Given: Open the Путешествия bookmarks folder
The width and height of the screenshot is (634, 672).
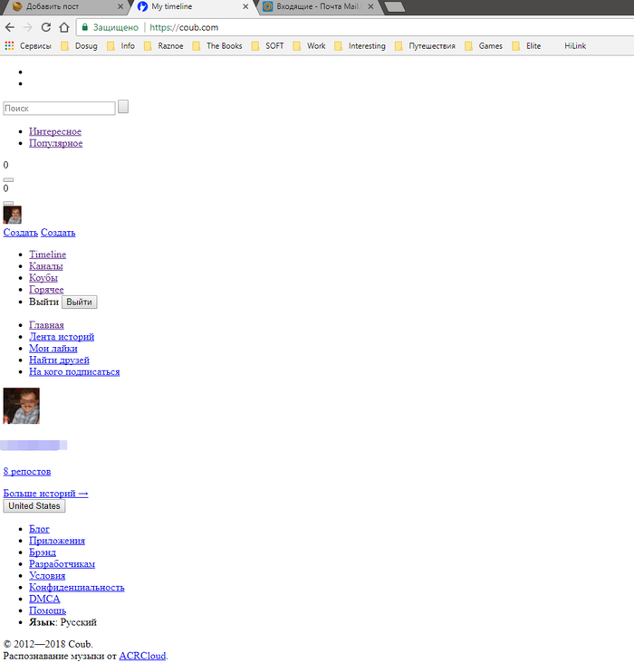Looking at the screenshot, I should click(x=424, y=45).
